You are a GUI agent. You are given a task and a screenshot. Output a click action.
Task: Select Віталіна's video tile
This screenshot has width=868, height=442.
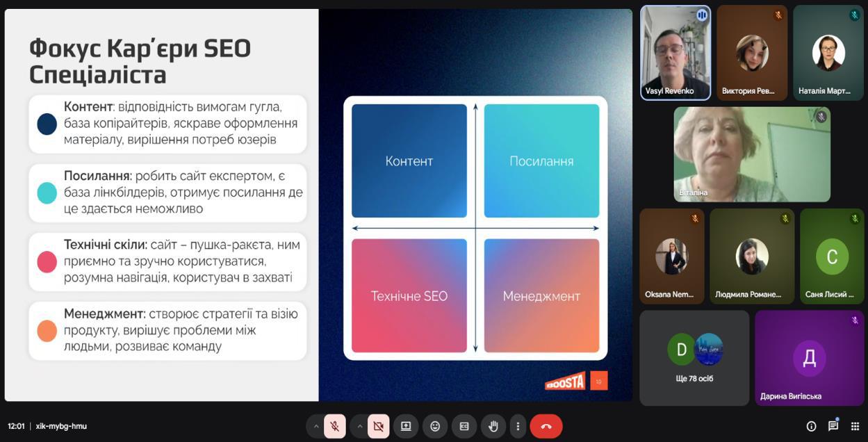tap(752, 154)
